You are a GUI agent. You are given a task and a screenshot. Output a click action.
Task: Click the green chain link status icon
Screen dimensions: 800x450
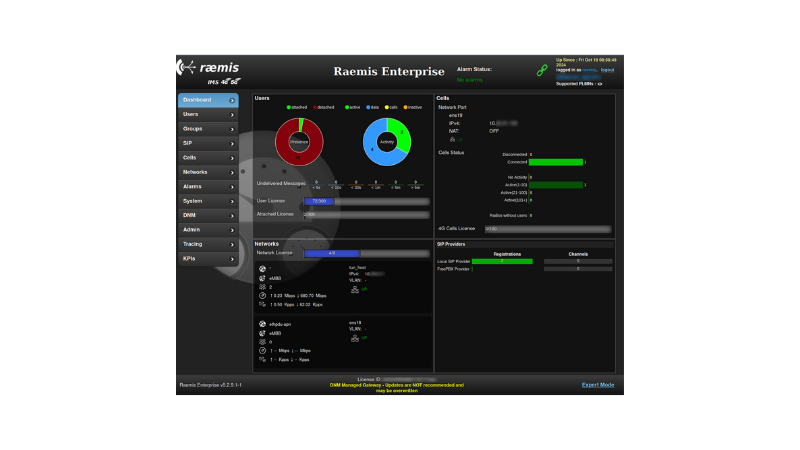click(542, 70)
